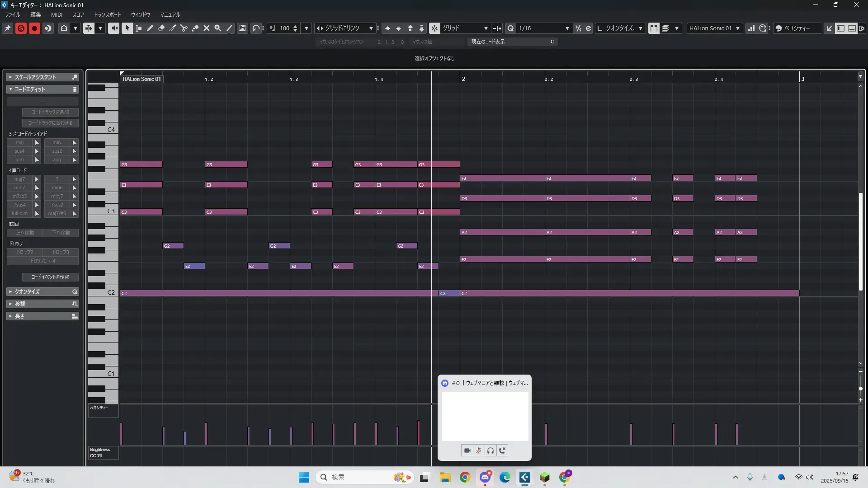Click the コードイベントを作成 button

click(x=50, y=277)
